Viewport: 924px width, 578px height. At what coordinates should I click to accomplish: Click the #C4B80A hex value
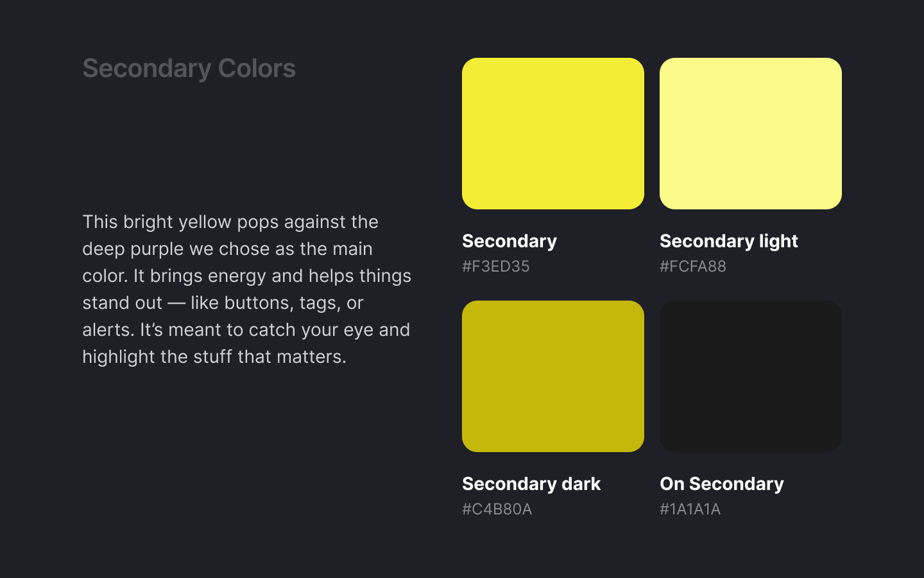tap(497, 509)
